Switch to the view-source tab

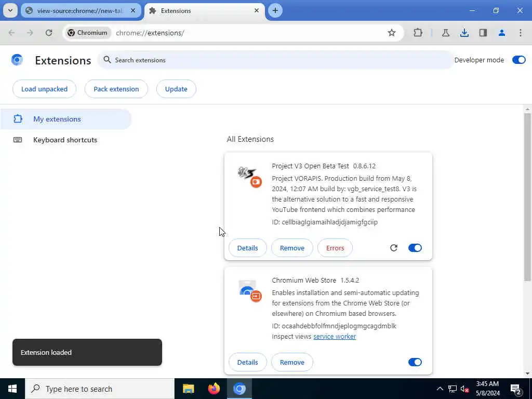click(x=79, y=11)
